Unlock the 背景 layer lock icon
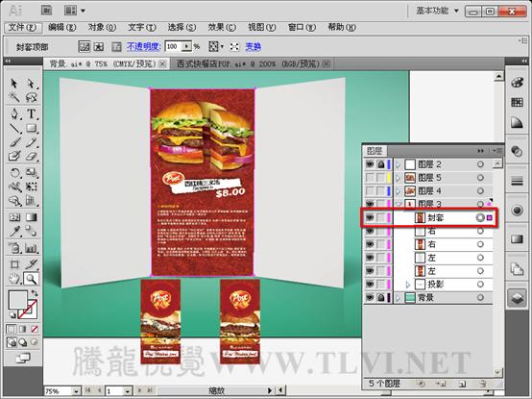This screenshot has height=399, width=532. click(x=381, y=298)
